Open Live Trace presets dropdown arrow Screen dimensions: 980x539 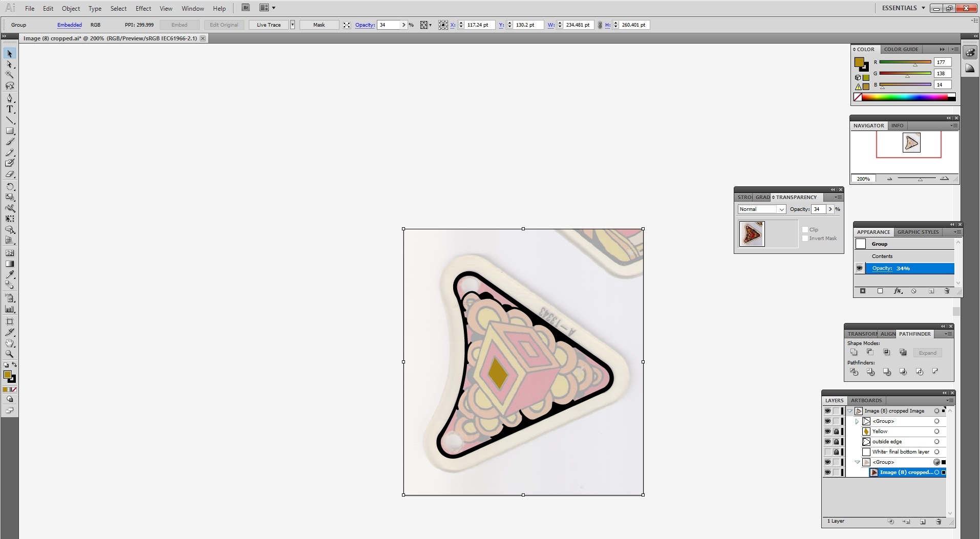click(292, 25)
